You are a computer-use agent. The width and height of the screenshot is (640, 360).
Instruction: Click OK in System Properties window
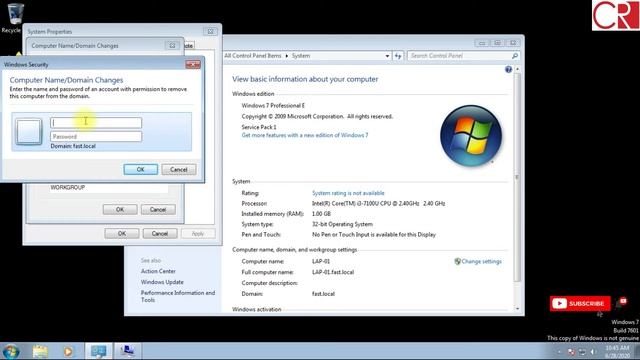pyautogui.click(x=122, y=233)
